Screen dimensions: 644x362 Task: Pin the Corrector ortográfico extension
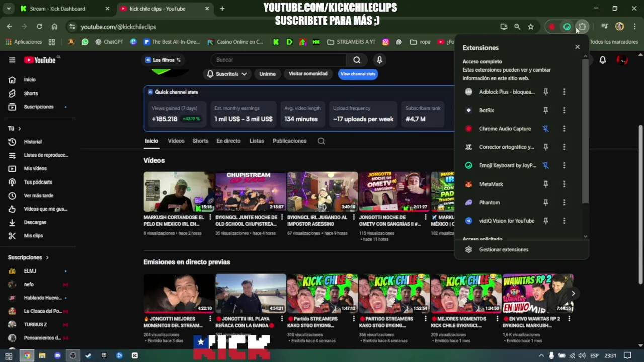pos(545,147)
